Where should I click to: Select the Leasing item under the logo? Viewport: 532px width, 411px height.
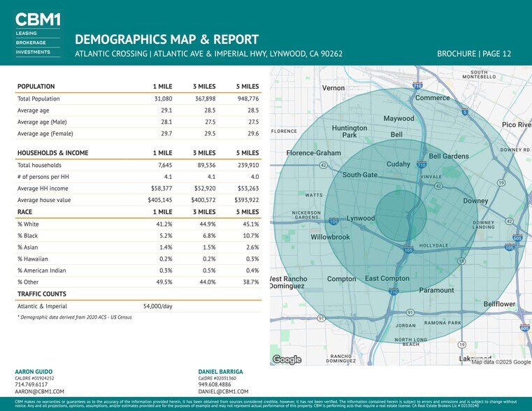tap(26, 34)
